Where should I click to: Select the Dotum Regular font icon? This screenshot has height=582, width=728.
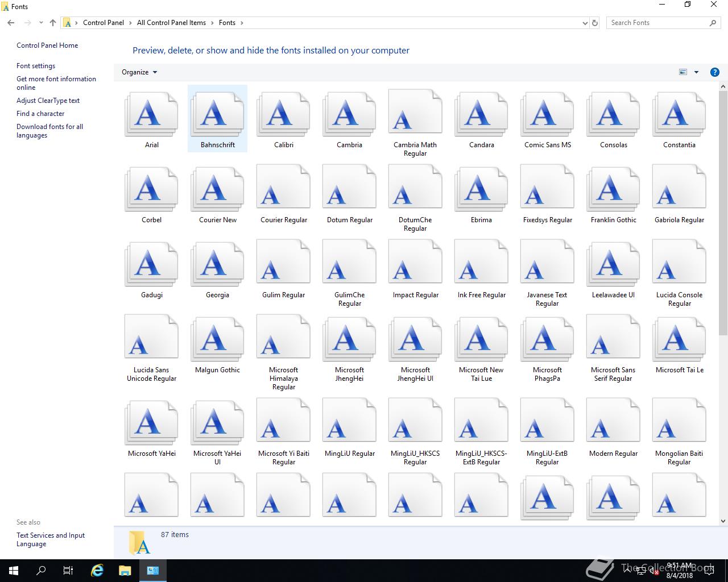click(x=349, y=187)
